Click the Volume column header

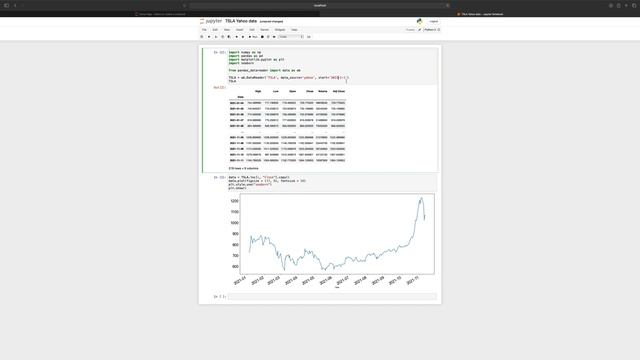(x=322, y=91)
